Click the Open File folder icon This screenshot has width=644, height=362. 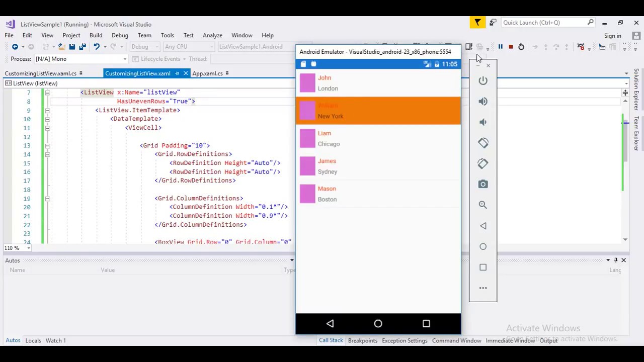61,47
